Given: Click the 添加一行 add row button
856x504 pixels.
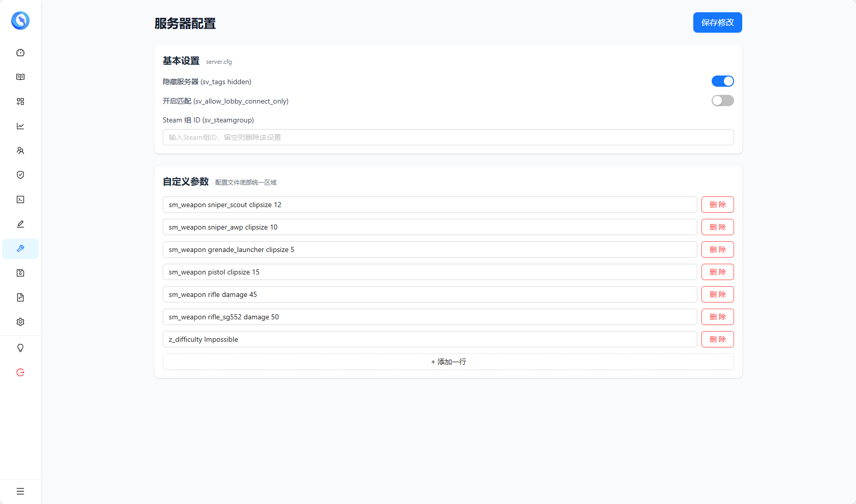Looking at the screenshot, I should 448,362.
